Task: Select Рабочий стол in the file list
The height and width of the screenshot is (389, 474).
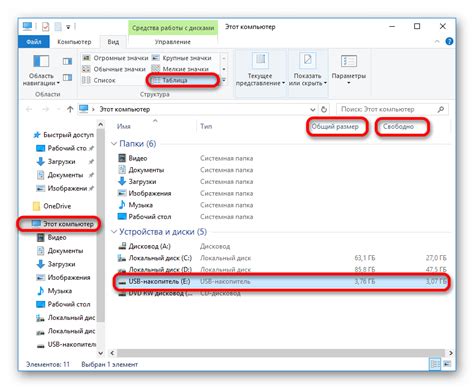Action: coord(145,217)
